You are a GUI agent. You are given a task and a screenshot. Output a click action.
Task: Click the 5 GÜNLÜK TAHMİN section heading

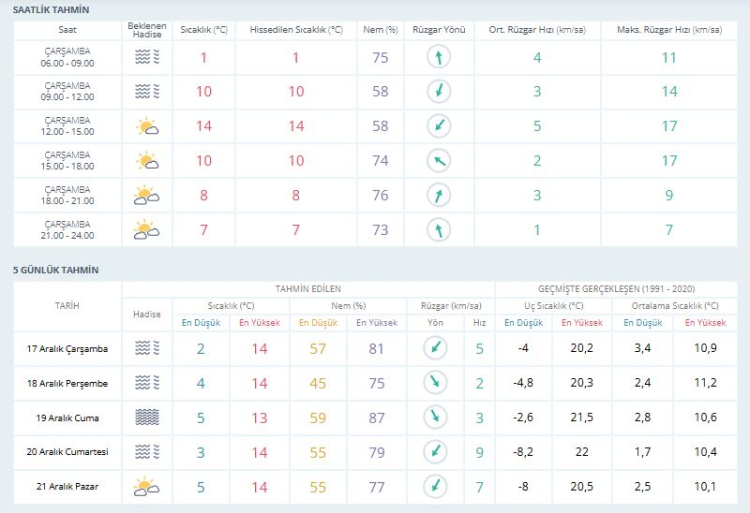click(56, 270)
